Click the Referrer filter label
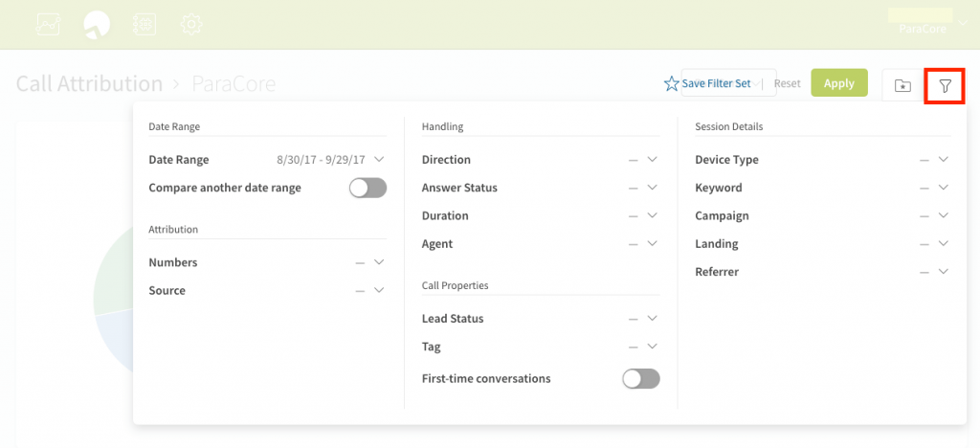Screen dimensions: 980x448 [717, 272]
